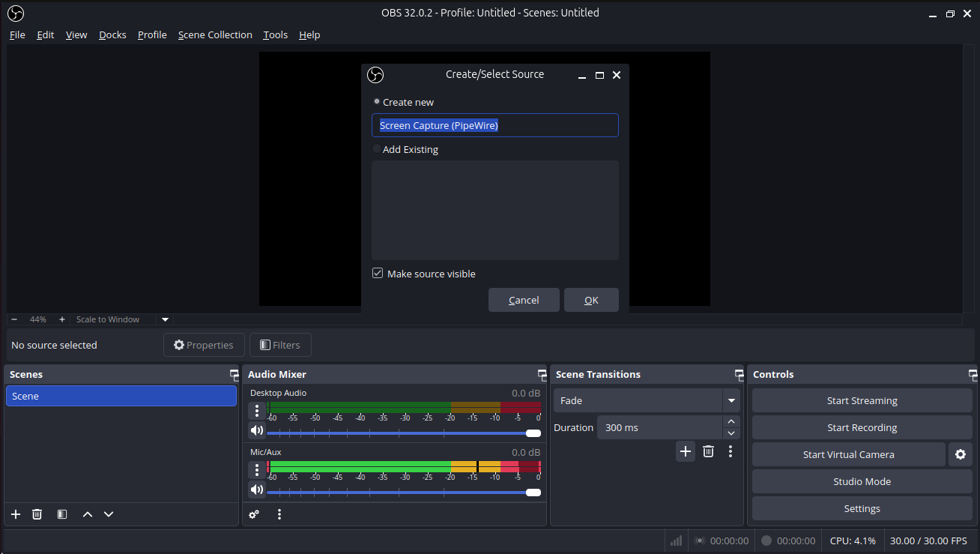Open advanced audio properties gear icon
Image resolution: width=980 pixels, height=554 pixels.
click(254, 514)
